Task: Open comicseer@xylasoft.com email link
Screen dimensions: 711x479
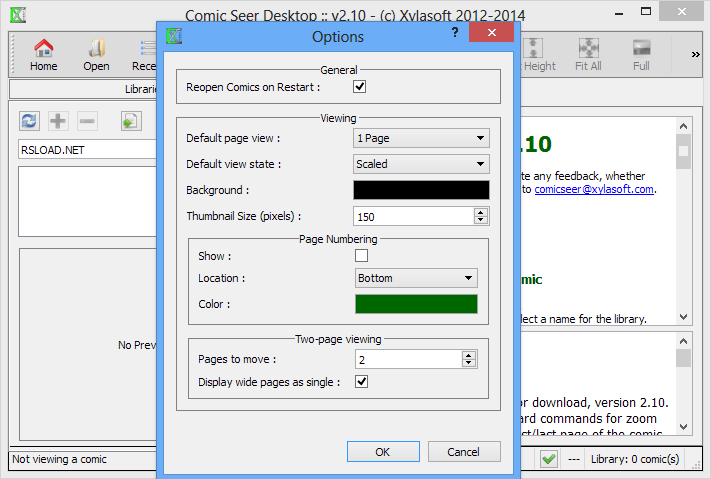Action: (594, 189)
